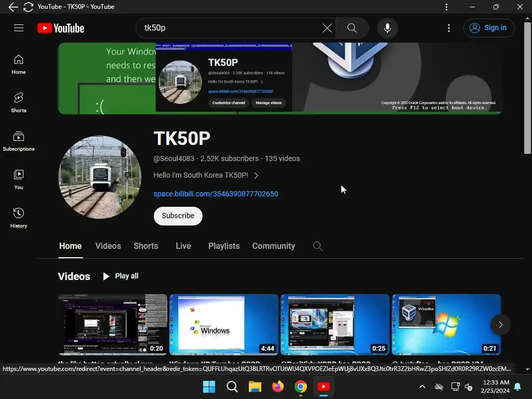Switch to the Community tab
Viewport: 532px width, 399px height.
point(273,246)
